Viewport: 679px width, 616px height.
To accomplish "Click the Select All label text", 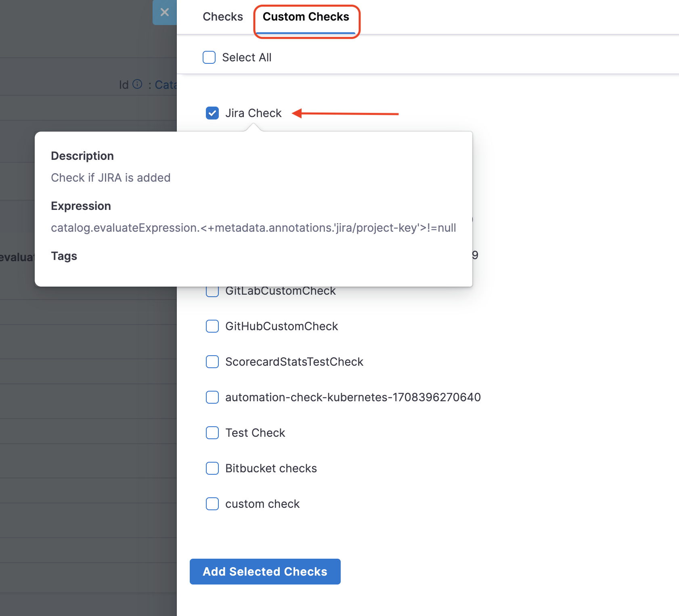I will click(247, 58).
